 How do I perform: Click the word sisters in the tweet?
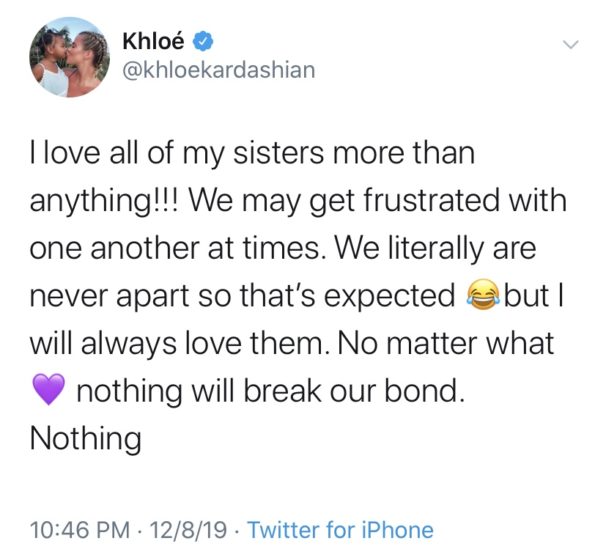tap(278, 153)
